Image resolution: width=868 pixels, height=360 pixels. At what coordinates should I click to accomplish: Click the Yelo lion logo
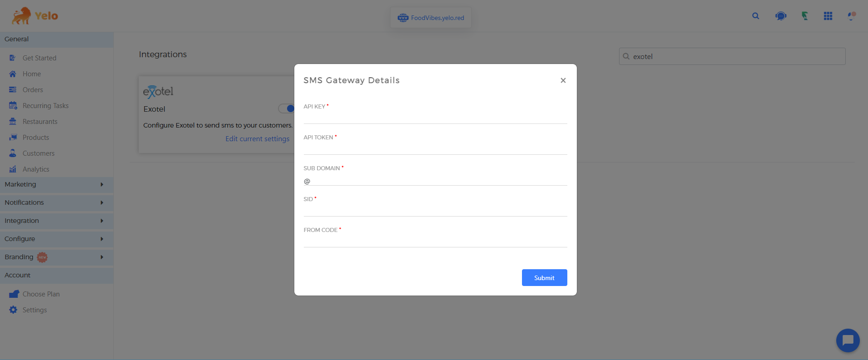click(x=21, y=16)
